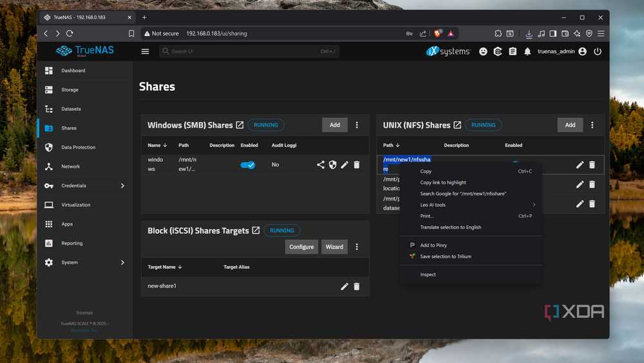The image size is (644, 363).
Task: Click the iSCSI Wizard button
Action: coord(334,247)
